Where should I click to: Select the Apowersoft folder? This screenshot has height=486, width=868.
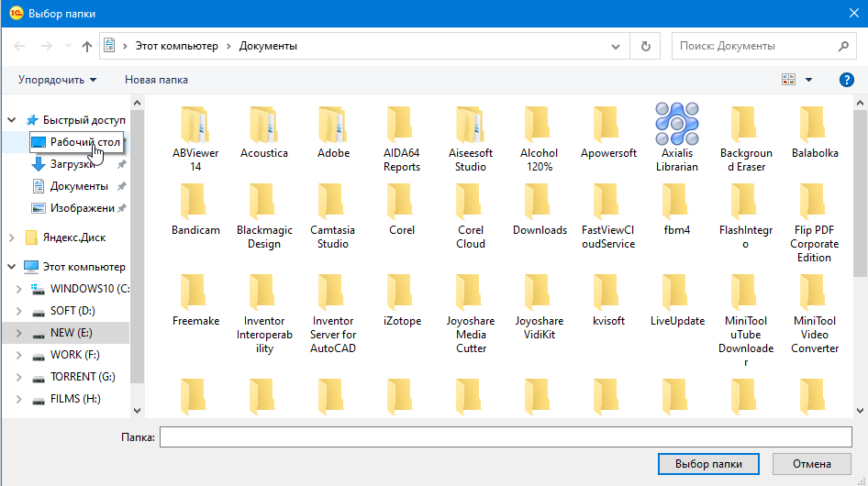click(607, 133)
